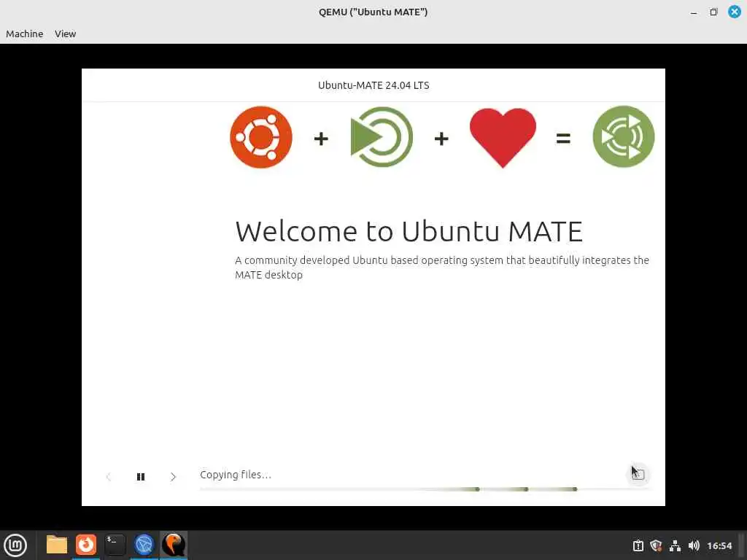Open the Terminal from the taskbar
Image resolution: width=747 pixels, height=560 pixels.
[115, 545]
